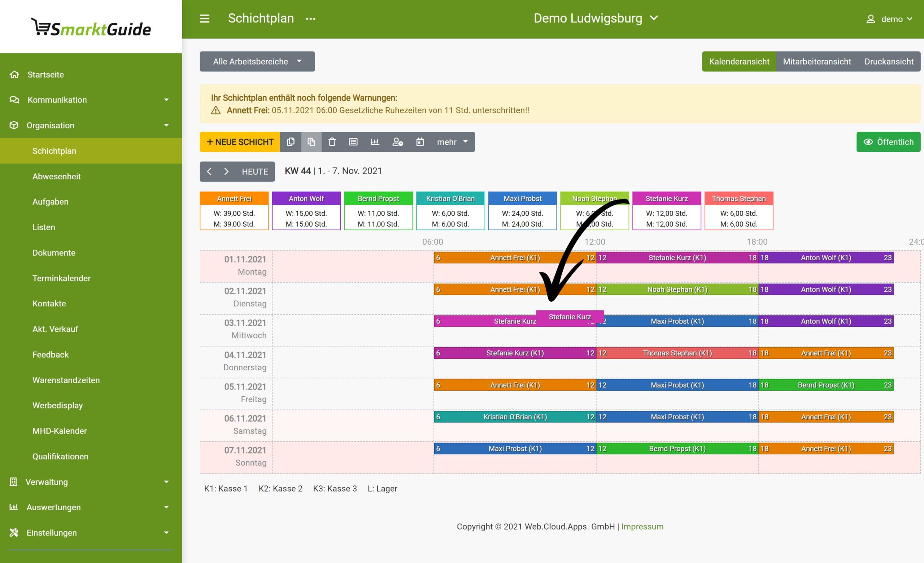Click Thomas Stephan shift on 04.11.2021
The height and width of the screenshot is (563, 924).
click(677, 353)
